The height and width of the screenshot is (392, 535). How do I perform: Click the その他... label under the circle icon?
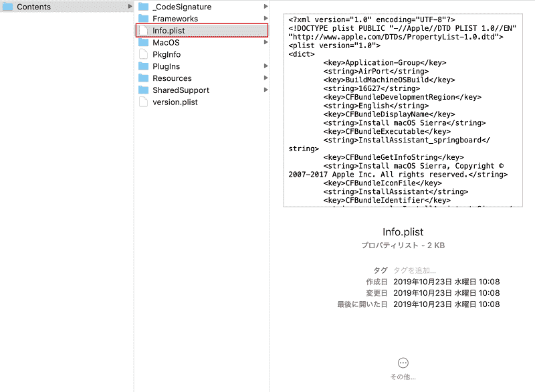click(403, 377)
